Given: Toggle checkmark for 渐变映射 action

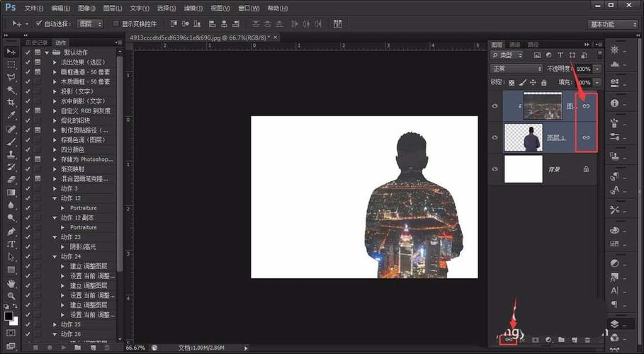Looking at the screenshot, I should click(28, 169).
